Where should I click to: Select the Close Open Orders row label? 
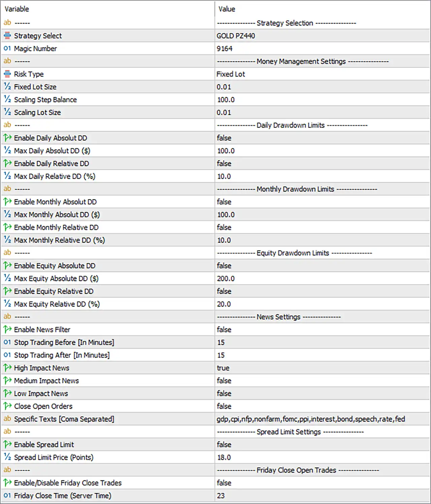[x=43, y=406]
